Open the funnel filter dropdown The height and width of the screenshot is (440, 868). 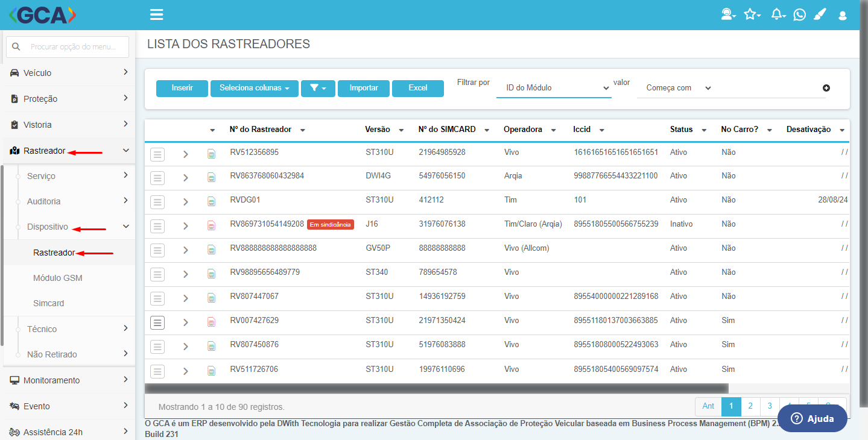[318, 88]
